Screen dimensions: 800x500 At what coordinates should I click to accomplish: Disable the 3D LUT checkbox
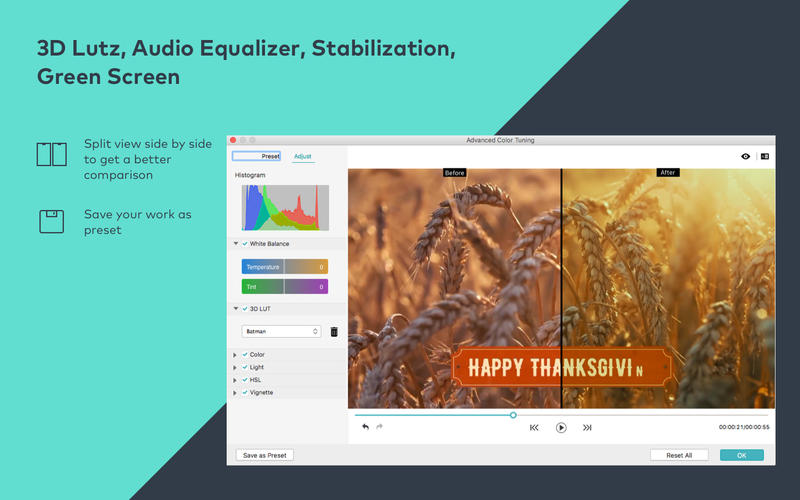click(245, 309)
